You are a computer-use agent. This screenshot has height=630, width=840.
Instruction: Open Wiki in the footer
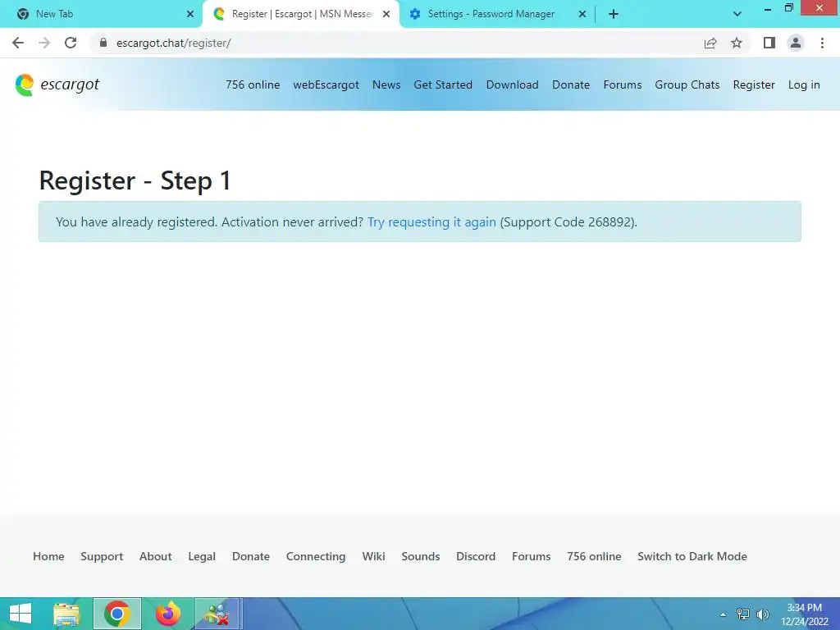(373, 556)
